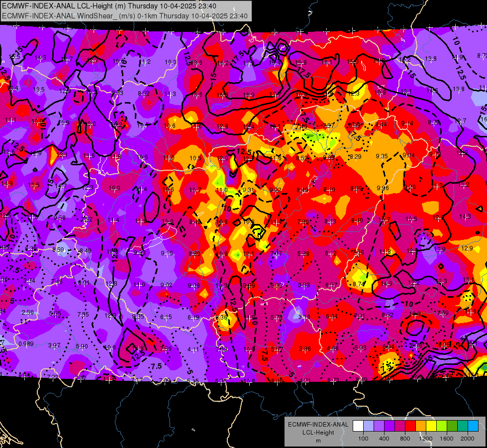Click the wind shear value '6.12'
The height and width of the screenshot is (448, 487).
click(330, 253)
